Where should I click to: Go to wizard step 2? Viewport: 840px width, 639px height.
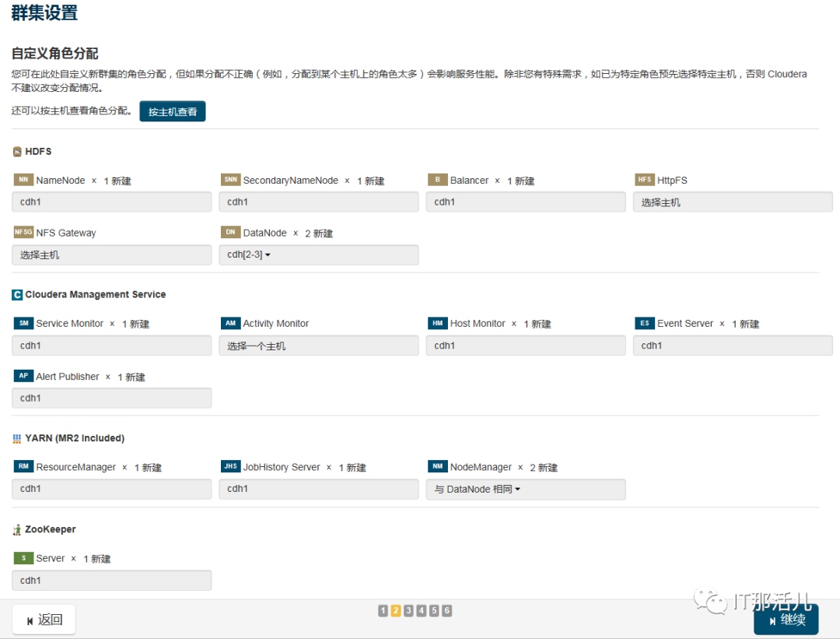(x=396, y=610)
